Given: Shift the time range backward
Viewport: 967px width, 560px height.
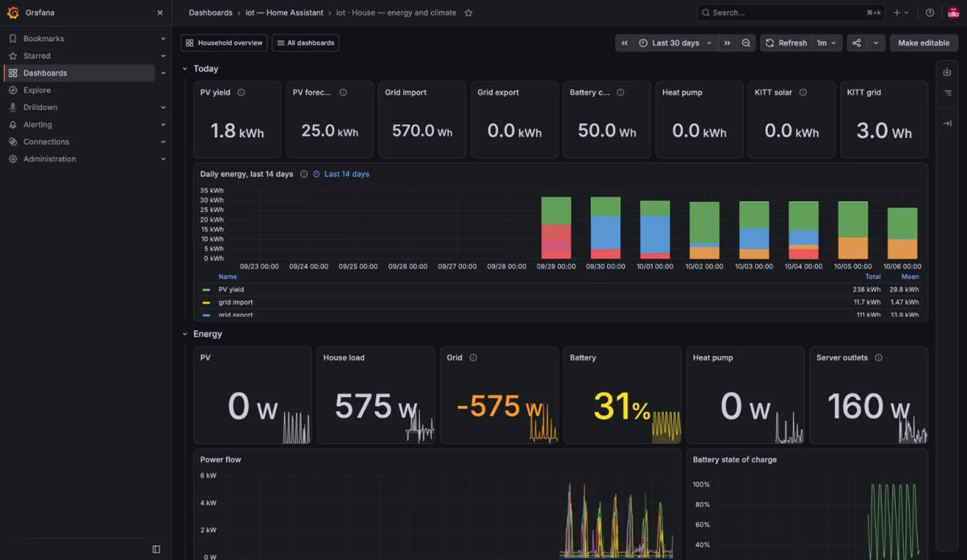Looking at the screenshot, I should [624, 43].
